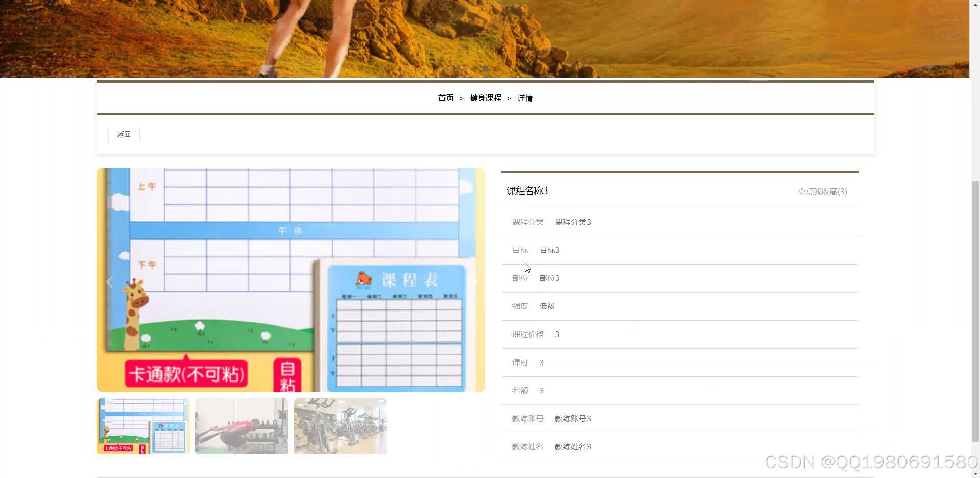The width and height of the screenshot is (980, 478).
Task: Click the 课程名称3 course title
Action: (x=526, y=191)
